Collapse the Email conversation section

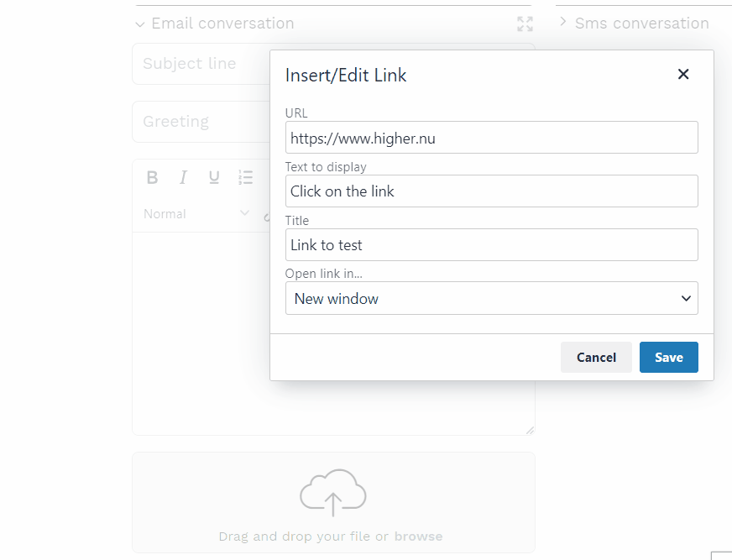point(139,24)
